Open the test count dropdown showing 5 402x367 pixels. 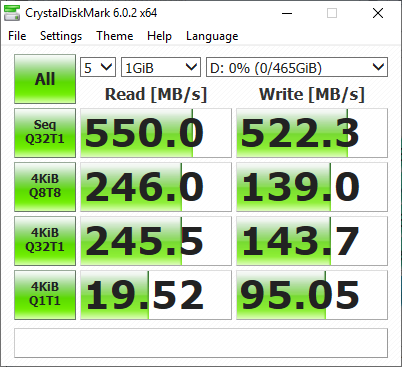point(98,67)
